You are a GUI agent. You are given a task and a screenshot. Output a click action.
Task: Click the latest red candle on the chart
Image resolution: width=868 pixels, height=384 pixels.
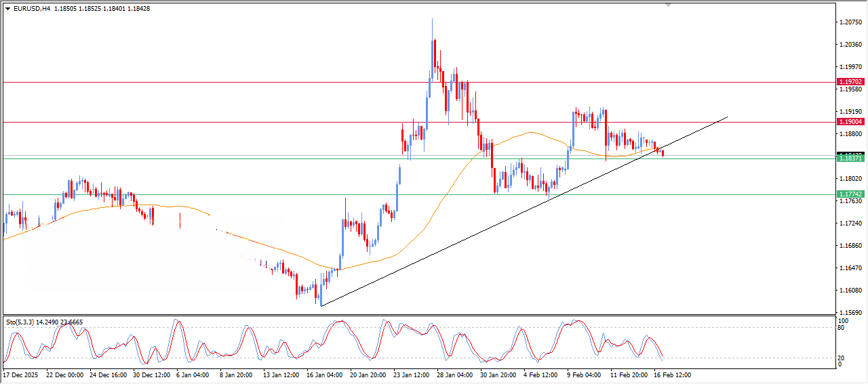pos(663,154)
